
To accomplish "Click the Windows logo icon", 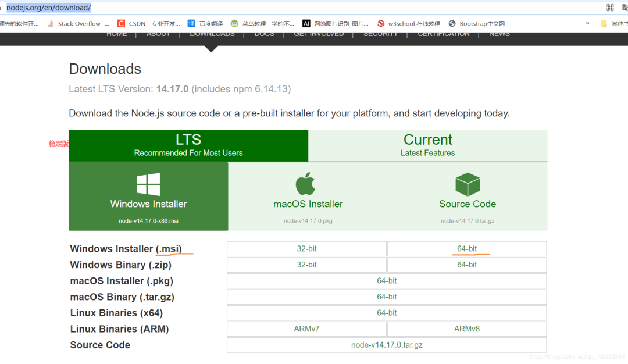I will click(148, 184).
